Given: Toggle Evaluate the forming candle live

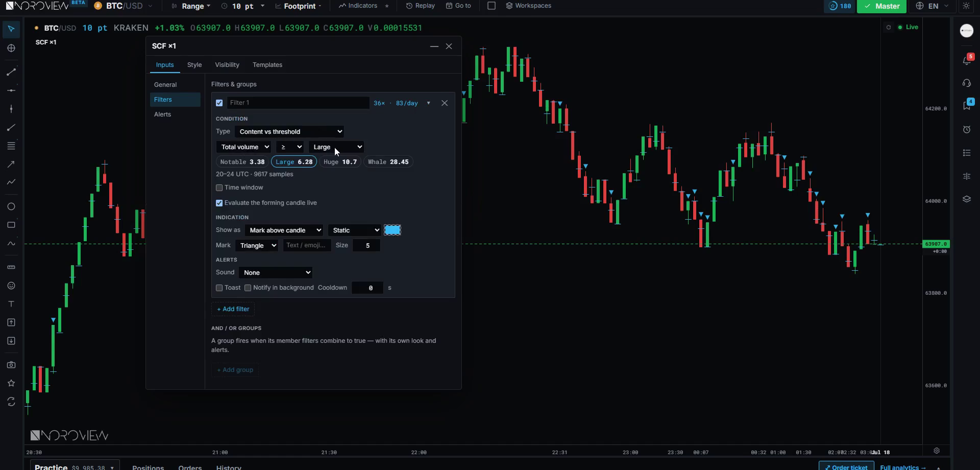Looking at the screenshot, I should pos(219,203).
